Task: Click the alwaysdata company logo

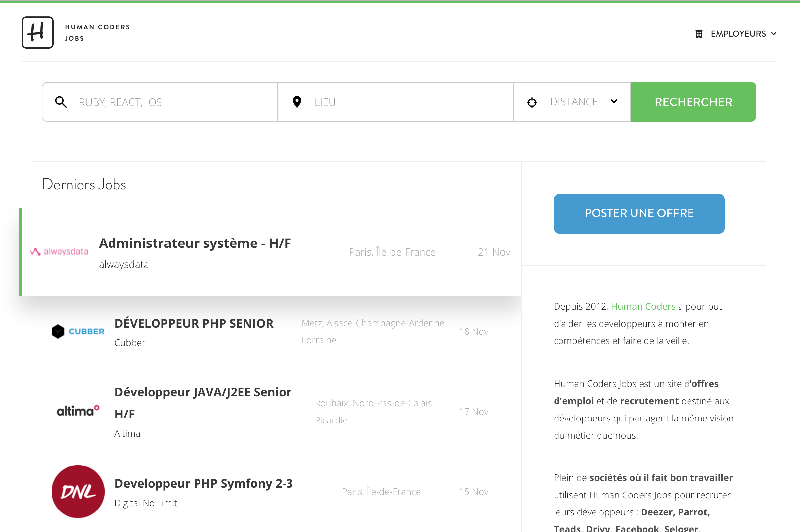Action: (x=59, y=252)
